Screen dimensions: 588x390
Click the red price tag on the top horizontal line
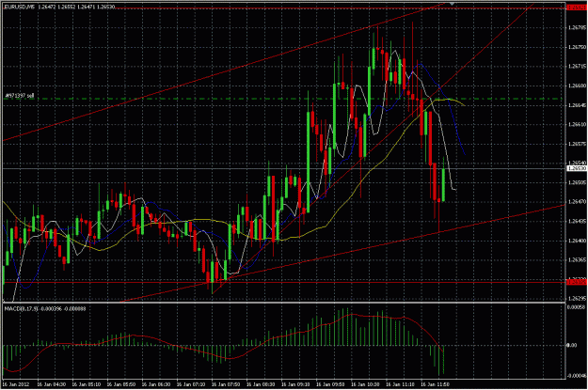577,8
